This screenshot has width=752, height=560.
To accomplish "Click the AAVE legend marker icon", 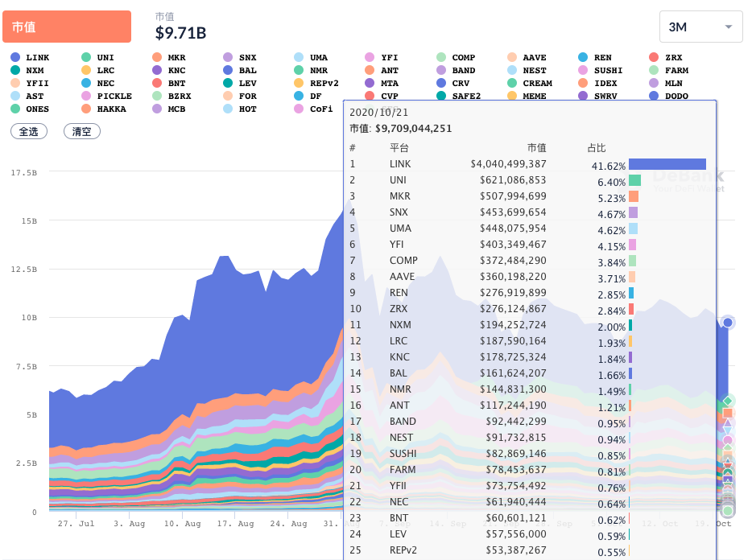I will coord(512,58).
